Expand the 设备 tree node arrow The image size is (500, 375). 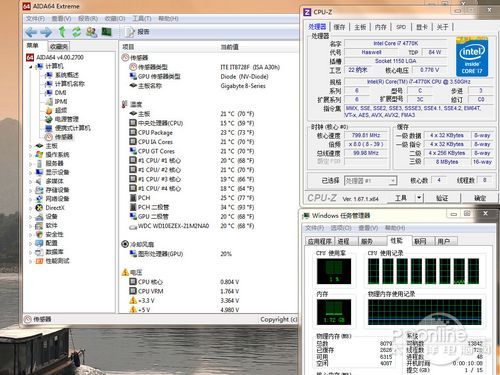31,217
